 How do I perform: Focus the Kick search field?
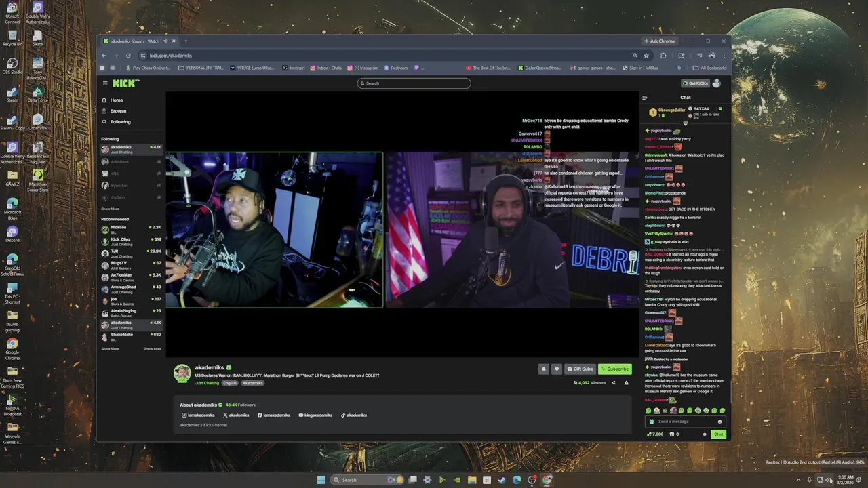414,83
